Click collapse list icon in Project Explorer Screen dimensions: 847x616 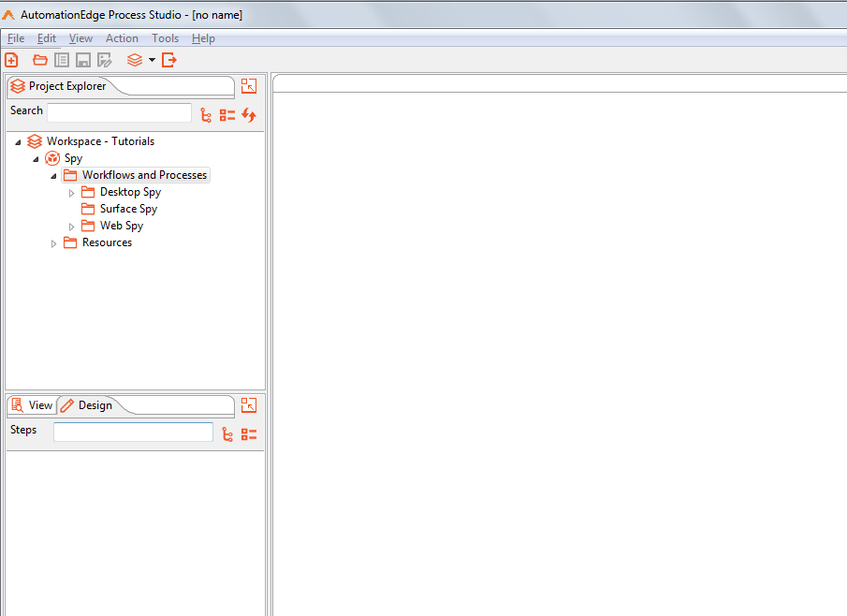tap(227, 115)
